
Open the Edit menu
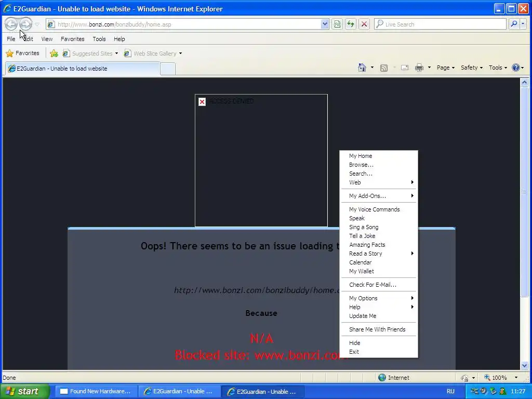tap(28, 39)
